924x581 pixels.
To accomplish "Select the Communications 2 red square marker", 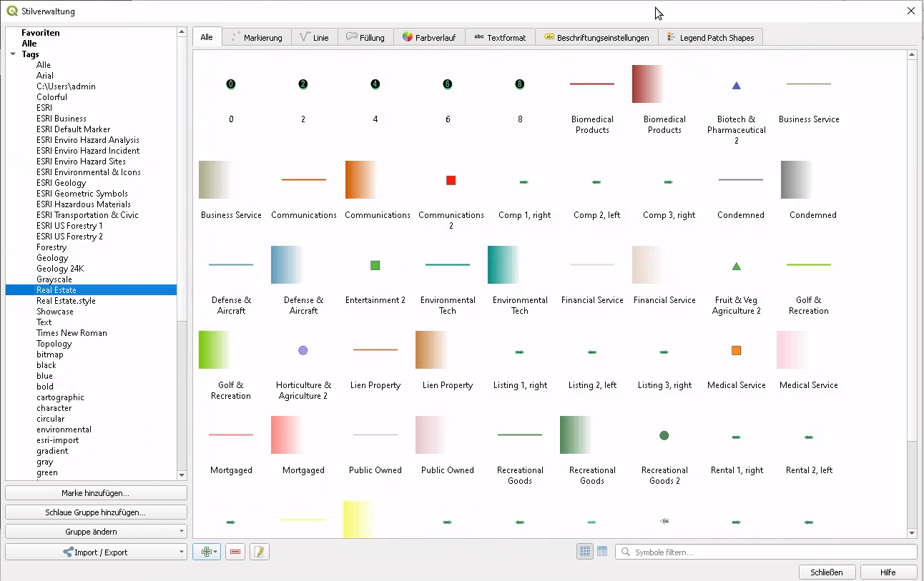I will point(451,181).
